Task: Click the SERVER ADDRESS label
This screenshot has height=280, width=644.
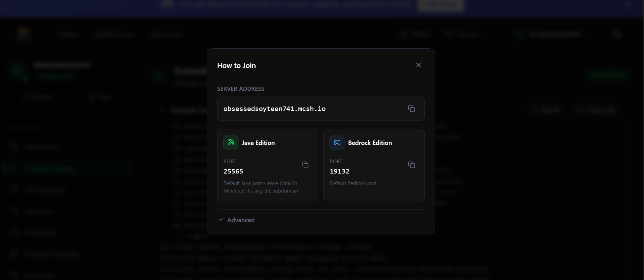Action: (x=241, y=89)
